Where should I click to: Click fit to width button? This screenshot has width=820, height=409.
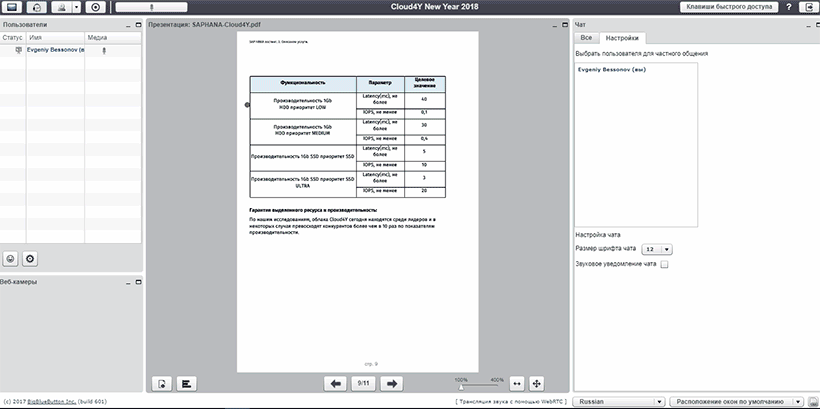point(517,383)
